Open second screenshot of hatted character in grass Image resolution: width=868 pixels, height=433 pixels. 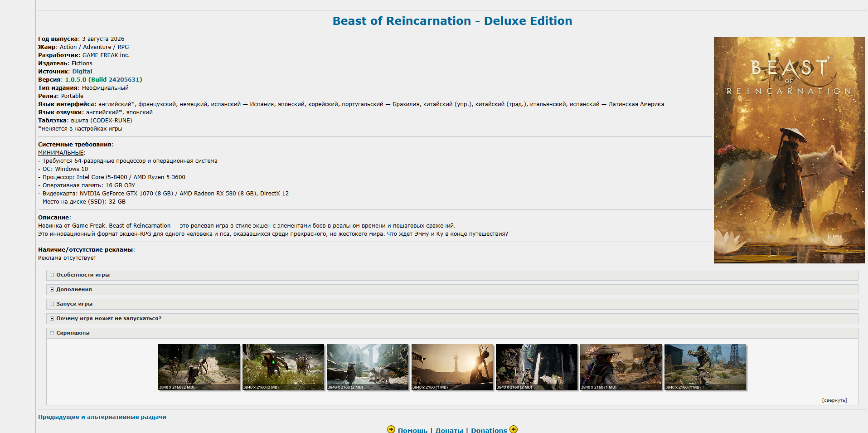click(x=283, y=367)
